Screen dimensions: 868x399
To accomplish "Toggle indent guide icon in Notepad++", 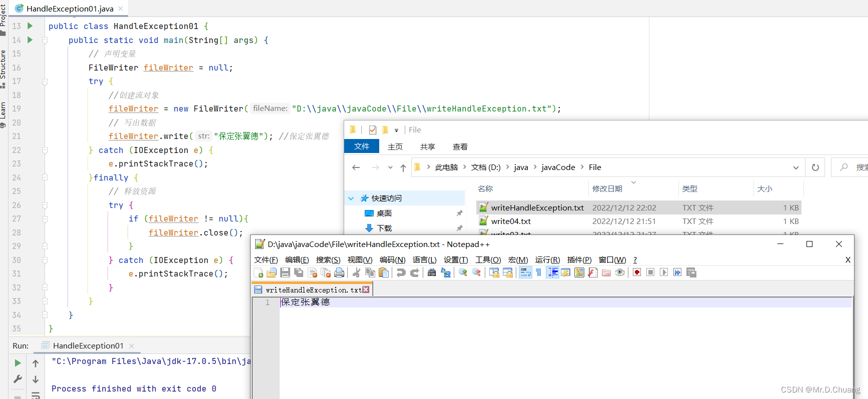I will coord(553,272).
